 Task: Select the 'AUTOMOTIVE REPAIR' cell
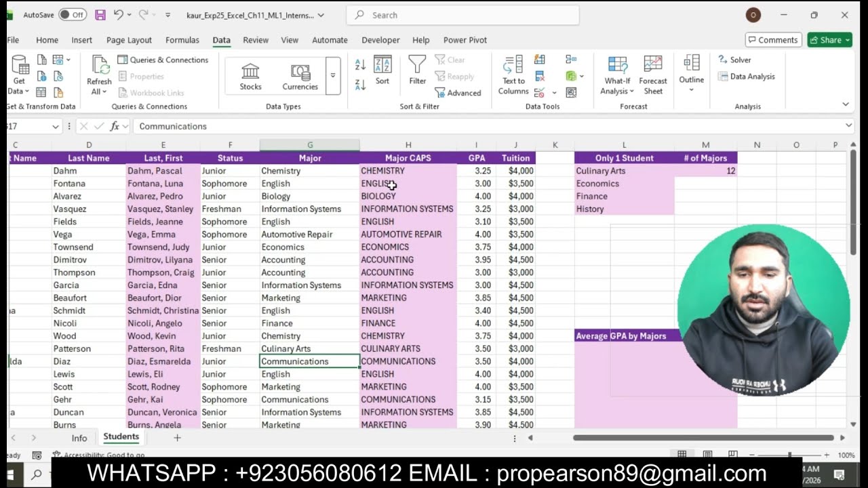click(408, 235)
